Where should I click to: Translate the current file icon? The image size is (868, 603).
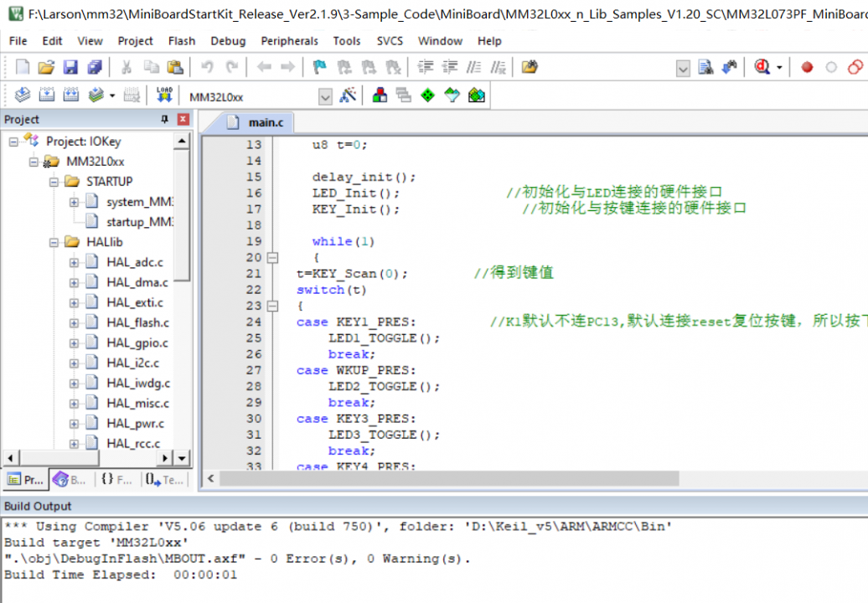click(x=22, y=95)
